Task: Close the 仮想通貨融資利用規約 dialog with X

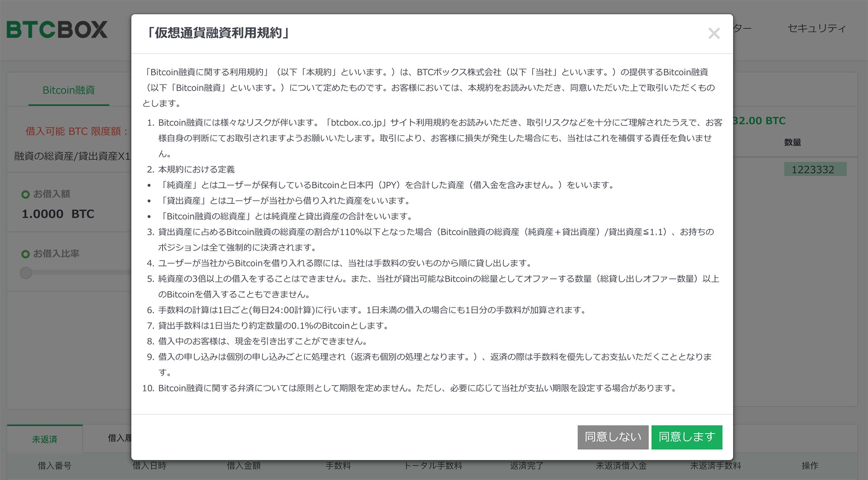Action: pos(714,33)
